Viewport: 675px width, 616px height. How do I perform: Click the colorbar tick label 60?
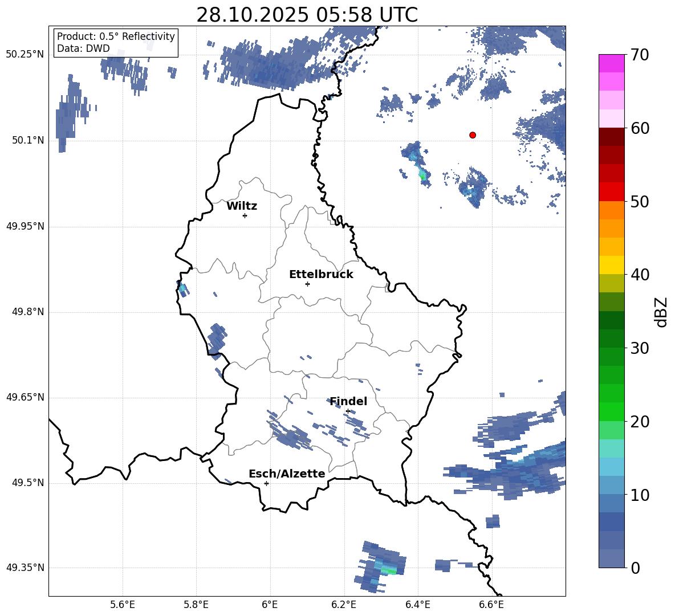pos(640,128)
